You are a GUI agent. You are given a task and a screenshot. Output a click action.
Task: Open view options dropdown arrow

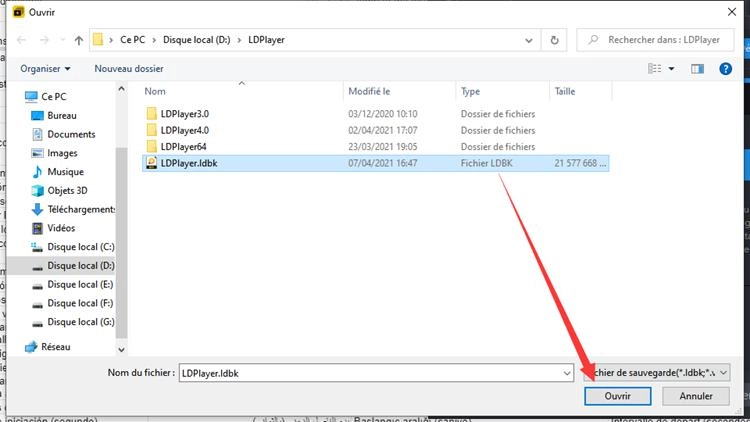pos(672,69)
